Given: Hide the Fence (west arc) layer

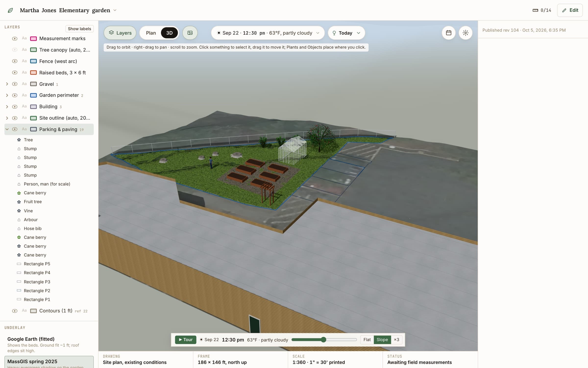Looking at the screenshot, I should coord(15,61).
